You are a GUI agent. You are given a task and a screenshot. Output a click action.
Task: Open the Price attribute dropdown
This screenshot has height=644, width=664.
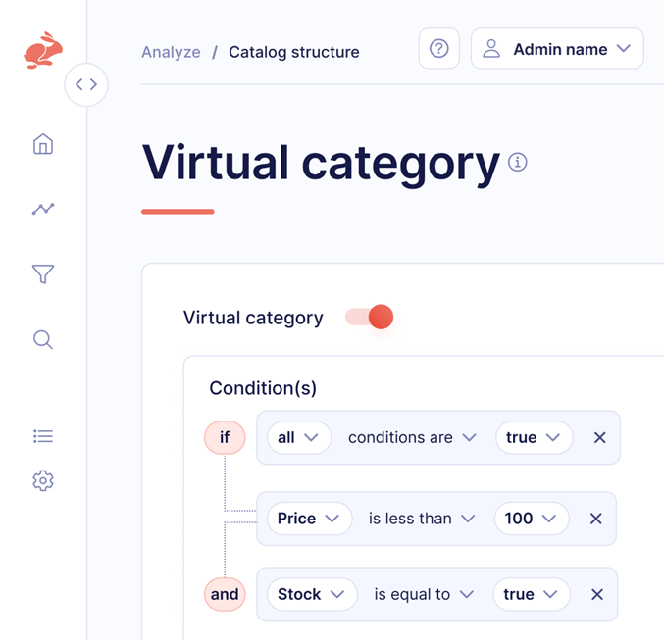click(x=308, y=519)
